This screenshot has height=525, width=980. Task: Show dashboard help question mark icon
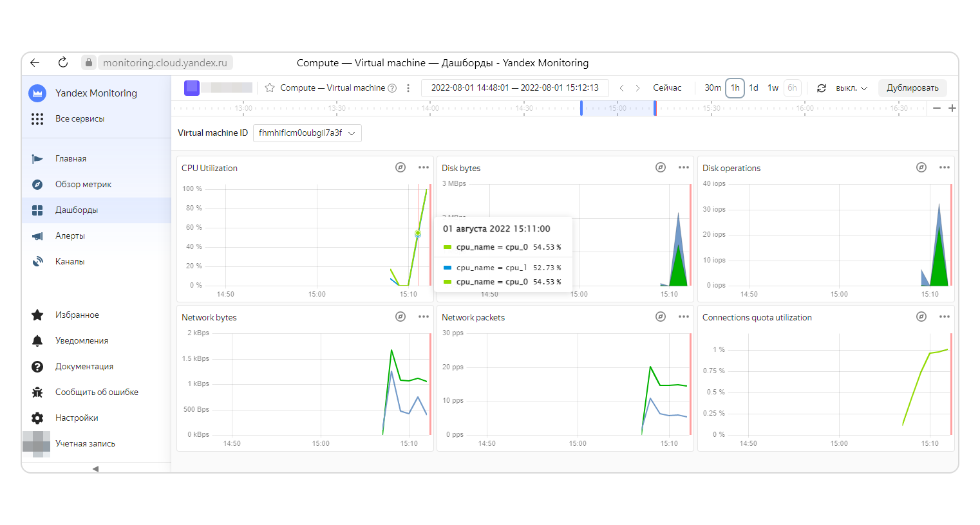coord(392,88)
